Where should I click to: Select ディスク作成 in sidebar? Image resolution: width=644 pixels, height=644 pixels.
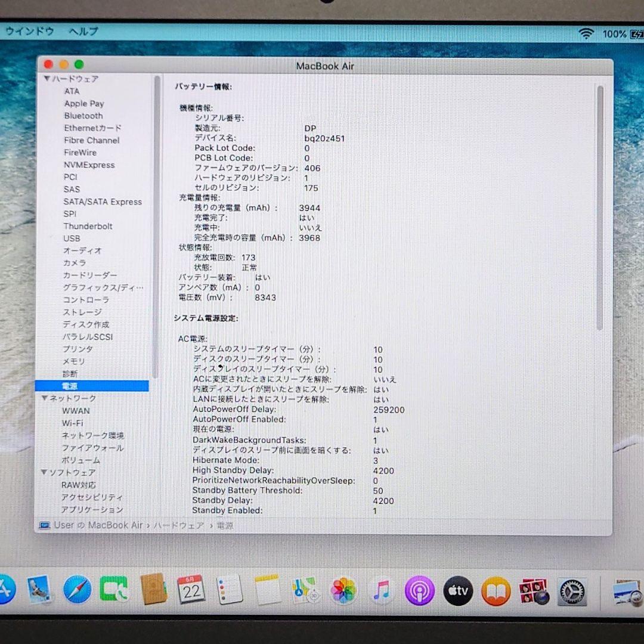pos(86,324)
